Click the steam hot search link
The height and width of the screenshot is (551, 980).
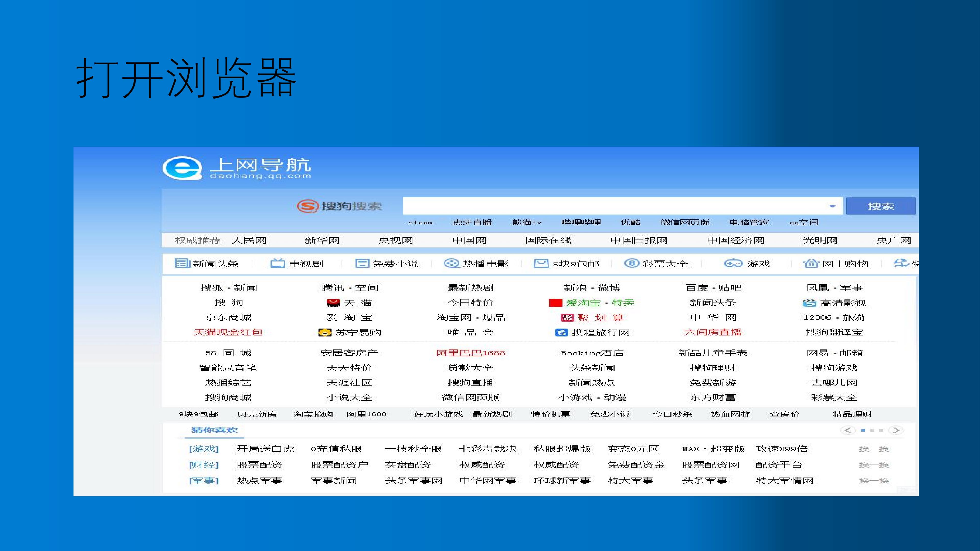[x=420, y=222]
